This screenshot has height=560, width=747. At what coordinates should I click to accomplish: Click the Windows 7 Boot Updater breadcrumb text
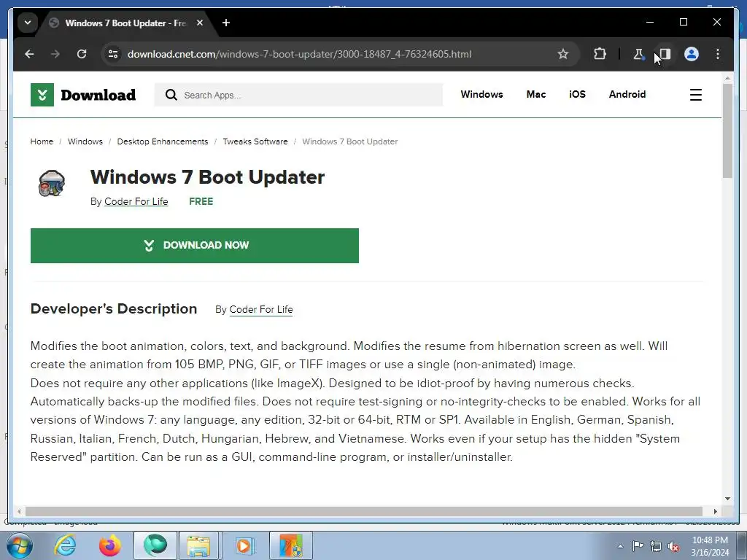(349, 141)
